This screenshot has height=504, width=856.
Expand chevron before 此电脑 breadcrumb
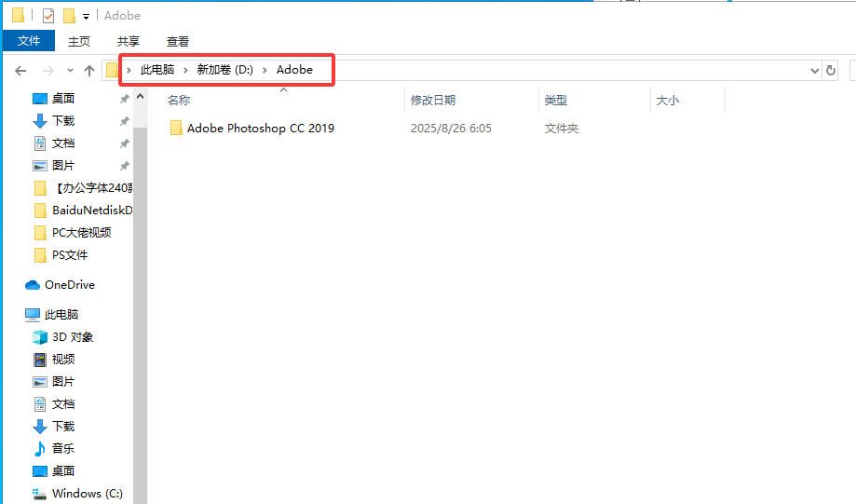pos(129,70)
